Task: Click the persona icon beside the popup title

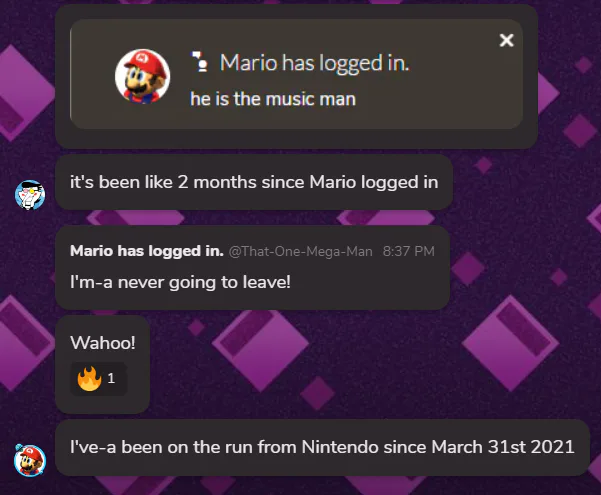Action: tap(200, 62)
